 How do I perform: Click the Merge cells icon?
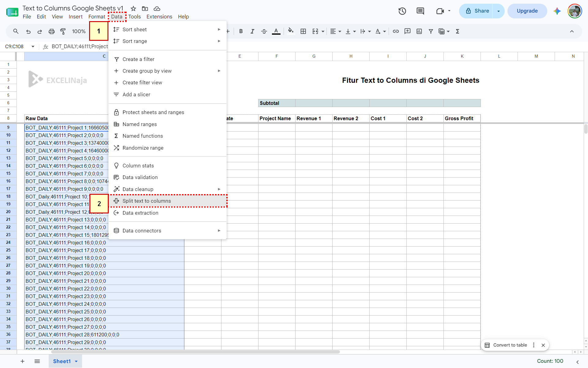315,31
